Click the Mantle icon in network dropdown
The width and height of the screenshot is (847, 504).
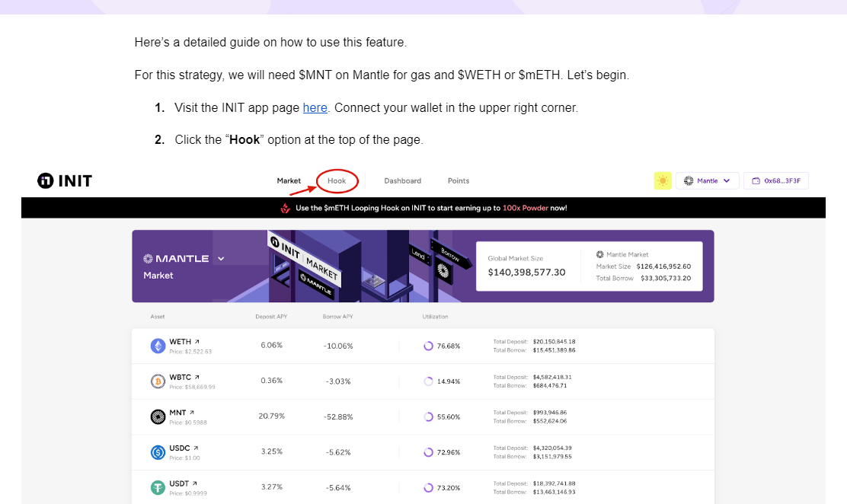click(x=689, y=181)
